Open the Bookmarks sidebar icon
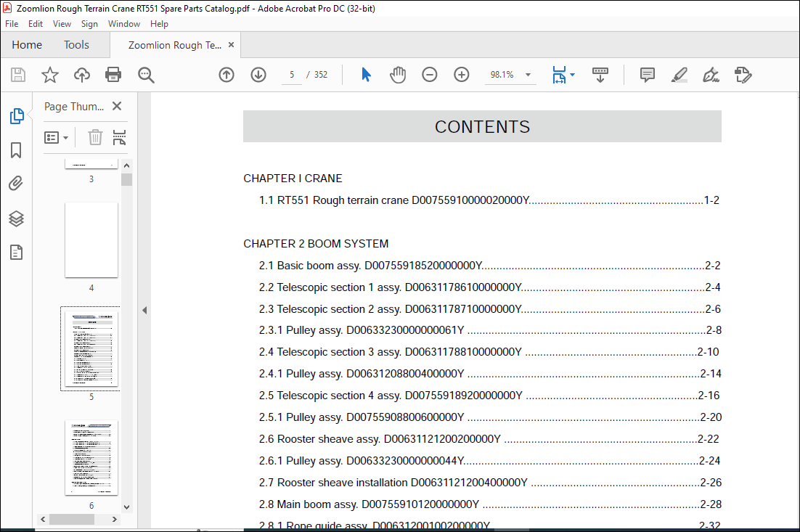The height and width of the screenshot is (532, 800). click(x=16, y=150)
